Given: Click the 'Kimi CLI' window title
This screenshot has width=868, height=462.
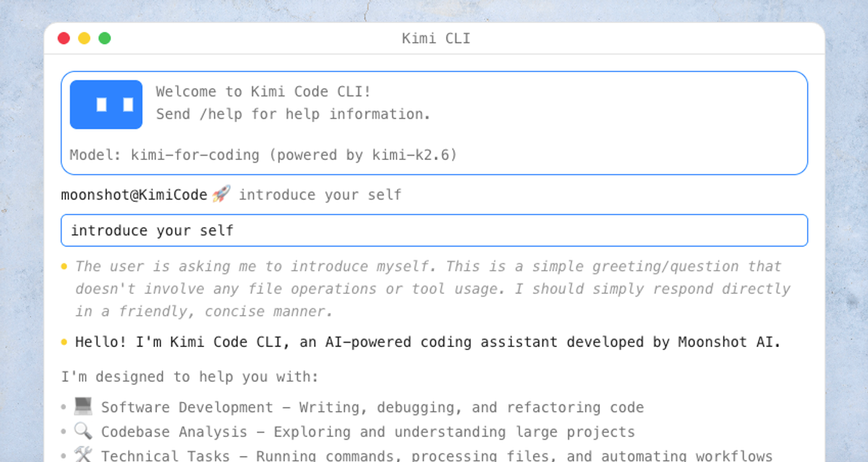Looking at the screenshot, I should 436,38.
